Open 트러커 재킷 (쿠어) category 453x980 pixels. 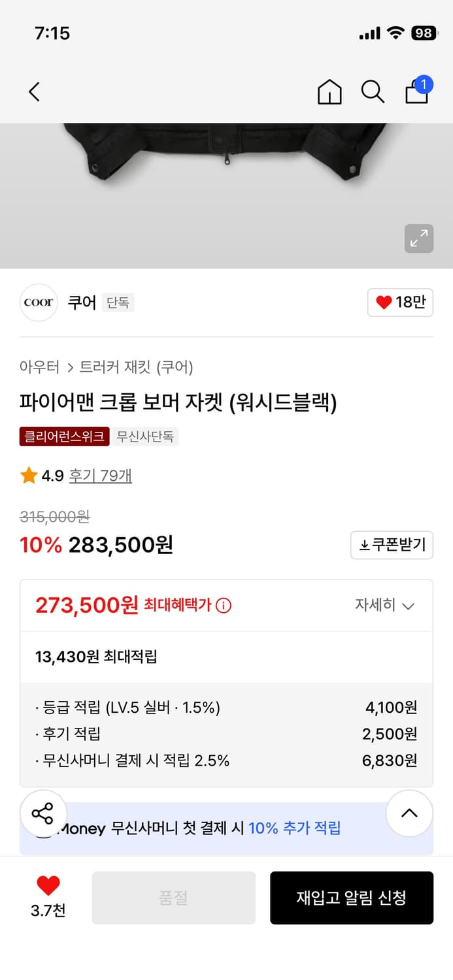(x=135, y=368)
